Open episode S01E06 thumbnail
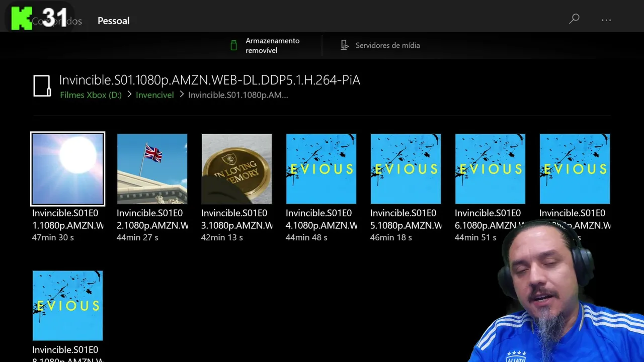 pos(490,169)
